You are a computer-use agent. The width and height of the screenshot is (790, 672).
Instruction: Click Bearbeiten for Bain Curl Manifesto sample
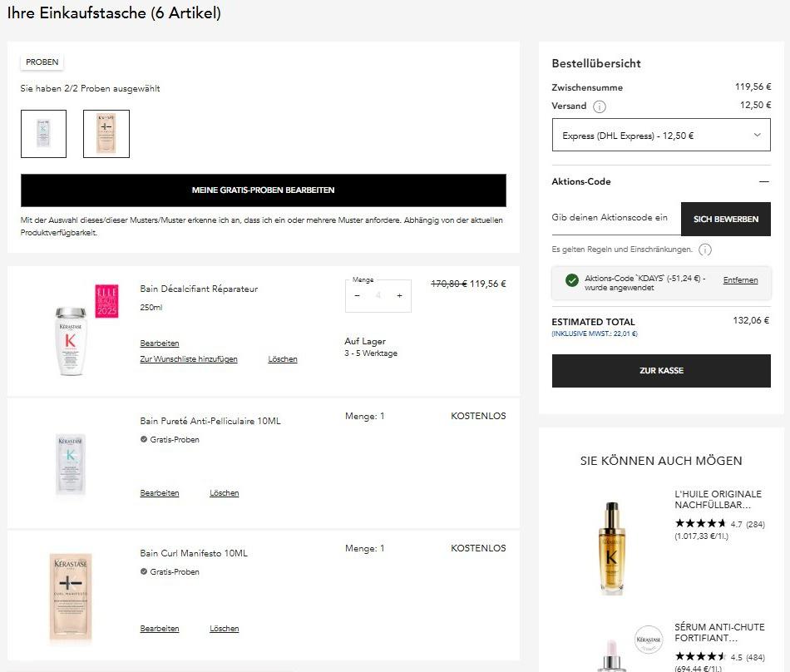[159, 628]
